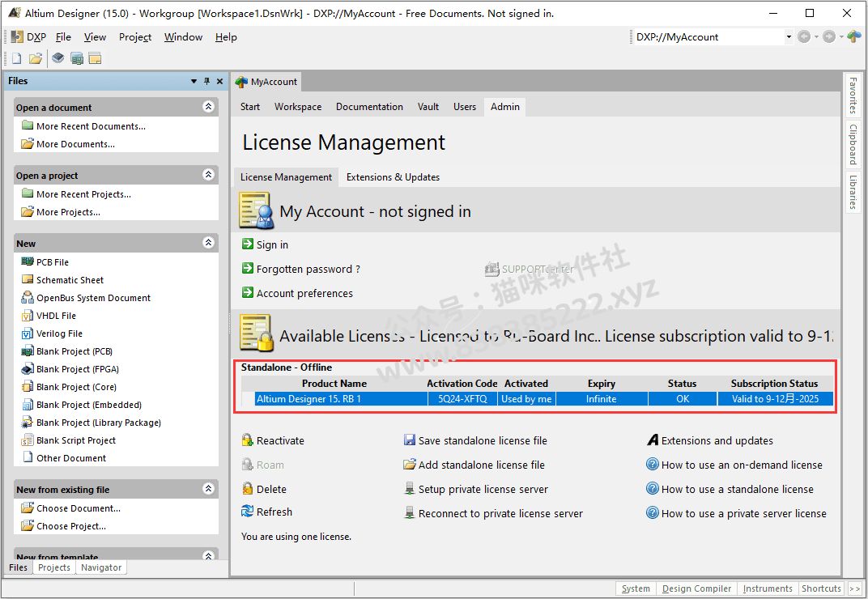Viewport: 868px width, 599px height.
Task: Click the yellow workspace window toolbar icon
Action: pos(96,58)
